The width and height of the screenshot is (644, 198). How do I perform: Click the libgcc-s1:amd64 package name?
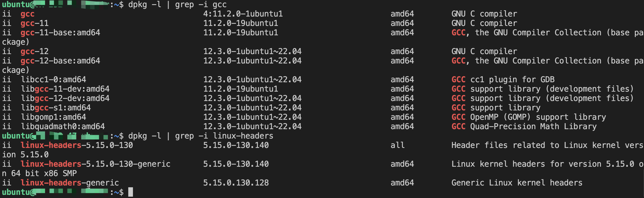point(56,108)
